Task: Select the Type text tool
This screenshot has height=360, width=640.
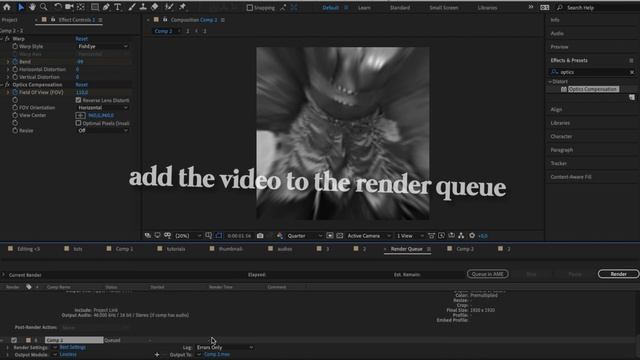Action: tap(118, 7)
